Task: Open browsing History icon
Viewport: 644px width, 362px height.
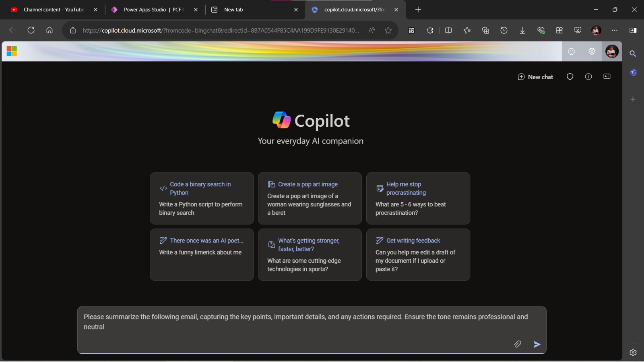Action: coord(504,30)
